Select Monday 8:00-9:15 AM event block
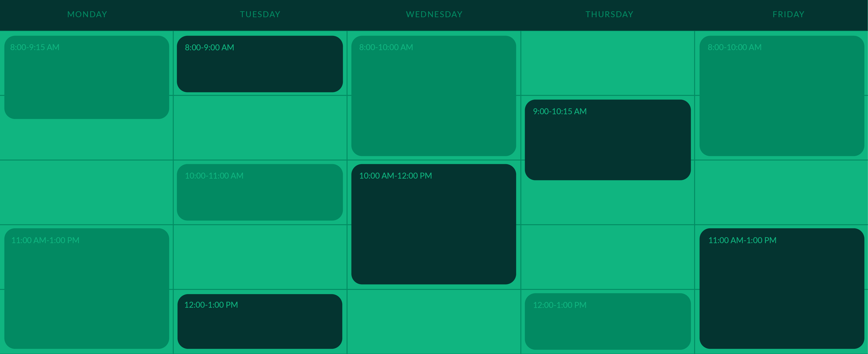The width and height of the screenshot is (868, 354). [x=87, y=77]
